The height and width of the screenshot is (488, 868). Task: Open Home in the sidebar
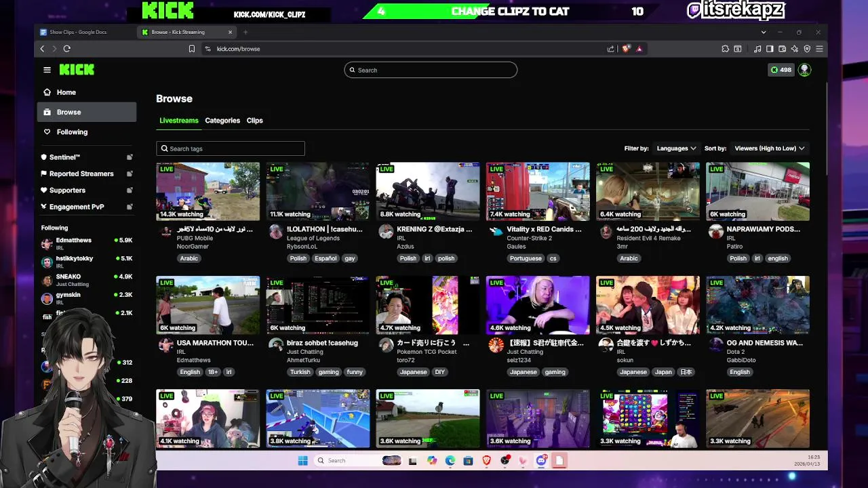pos(87,92)
